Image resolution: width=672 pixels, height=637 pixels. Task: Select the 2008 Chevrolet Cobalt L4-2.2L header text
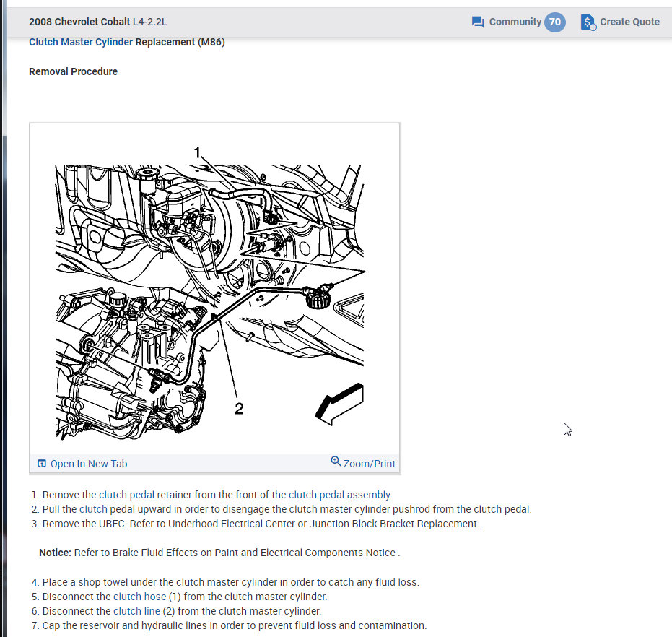tap(97, 22)
